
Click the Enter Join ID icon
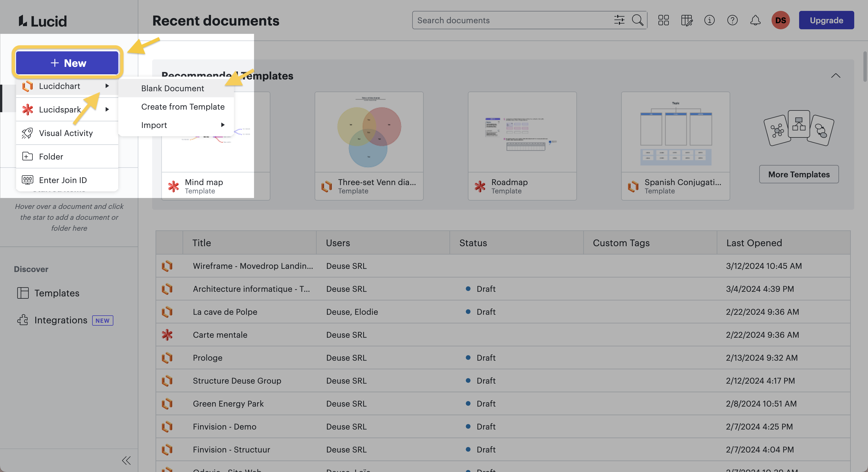(27, 179)
